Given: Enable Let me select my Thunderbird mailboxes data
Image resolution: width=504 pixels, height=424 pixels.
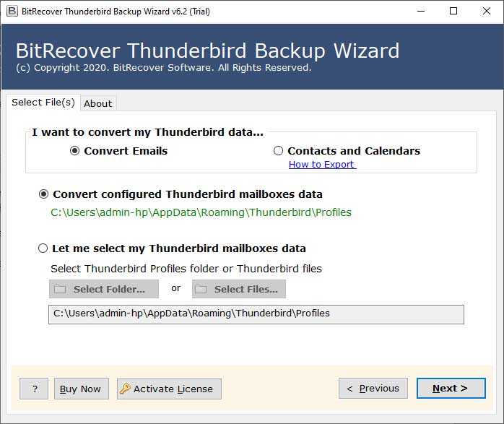Looking at the screenshot, I should [x=43, y=248].
